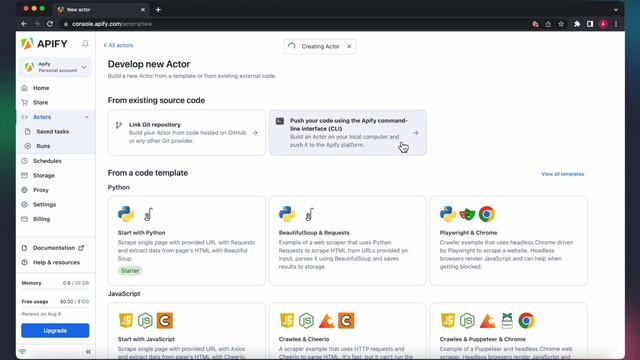Expand the Apify personal account switcher

point(55,67)
